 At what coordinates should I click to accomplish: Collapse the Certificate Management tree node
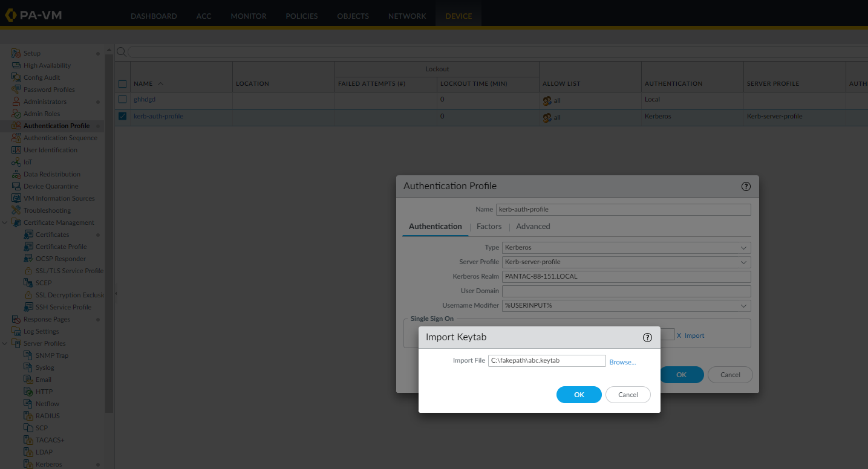point(5,222)
